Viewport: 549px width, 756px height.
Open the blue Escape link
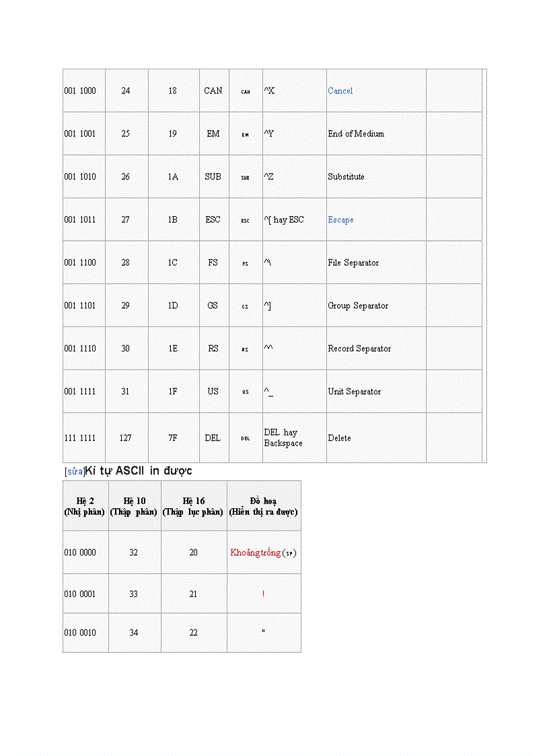340,220
